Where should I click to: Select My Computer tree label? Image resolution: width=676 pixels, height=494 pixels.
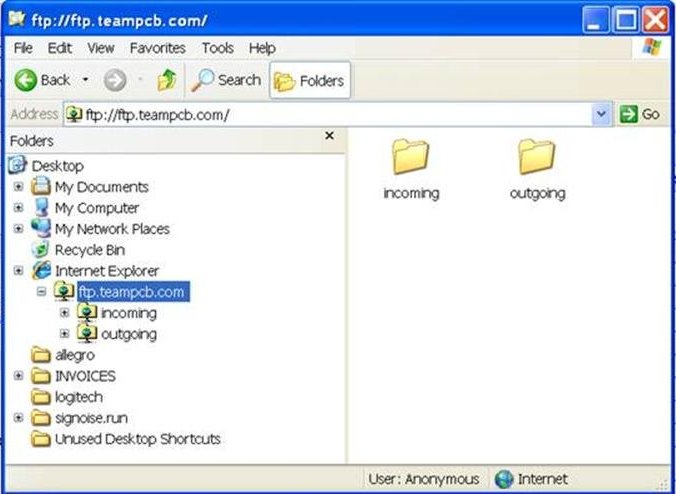pyautogui.click(x=97, y=208)
